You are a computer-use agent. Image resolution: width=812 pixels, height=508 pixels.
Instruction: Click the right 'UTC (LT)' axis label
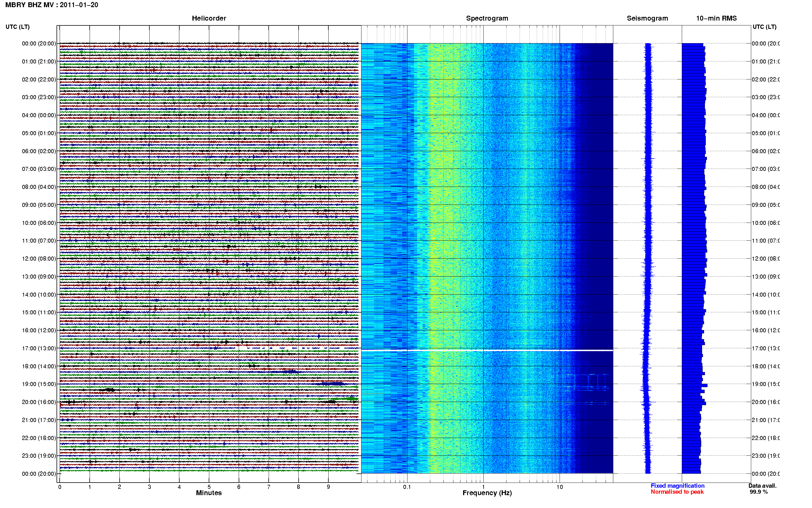pos(764,27)
